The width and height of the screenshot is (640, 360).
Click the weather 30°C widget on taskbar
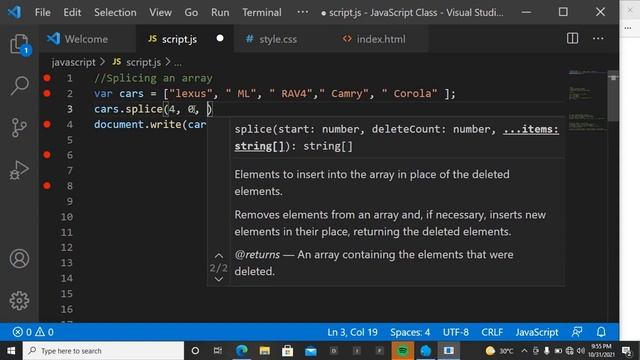pyautogui.click(x=500, y=351)
